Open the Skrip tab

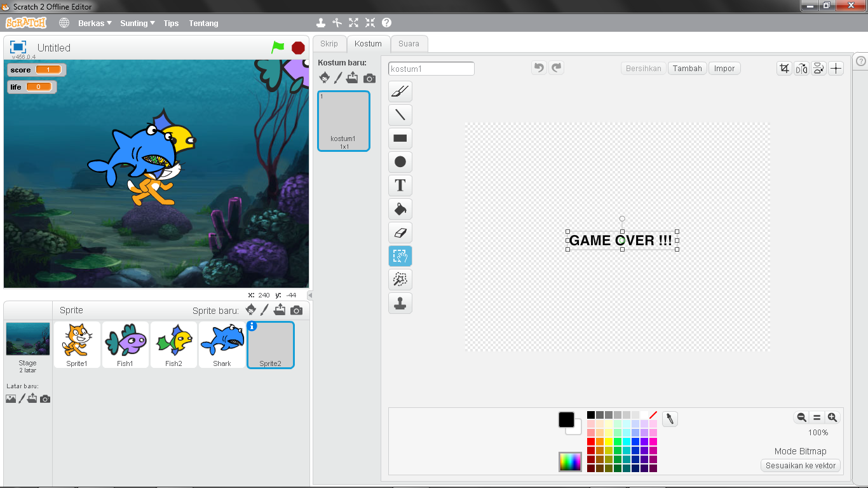[x=329, y=43]
